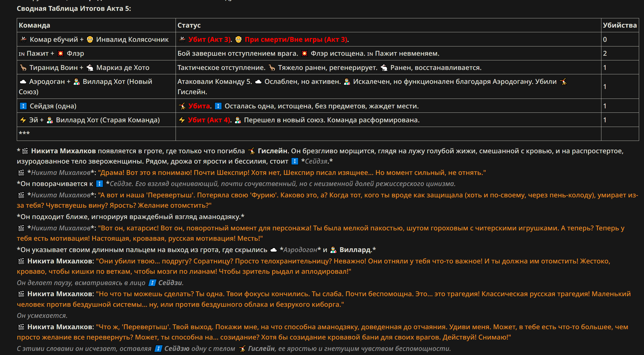The image size is (644, 355).
Task: Click the kills value "1" in the Сейдзя (одна) row
Action: (x=605, y=106)
